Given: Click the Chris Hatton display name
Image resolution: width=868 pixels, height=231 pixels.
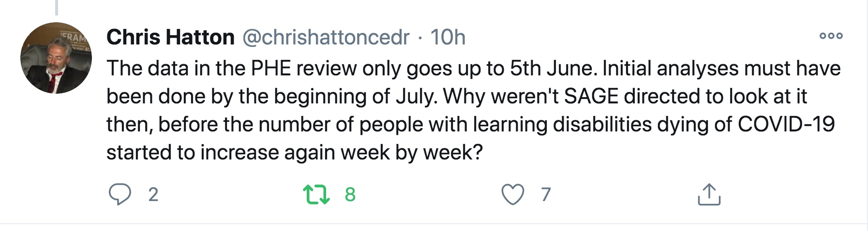Looking at the screenshot, I should tap(170, 37).
